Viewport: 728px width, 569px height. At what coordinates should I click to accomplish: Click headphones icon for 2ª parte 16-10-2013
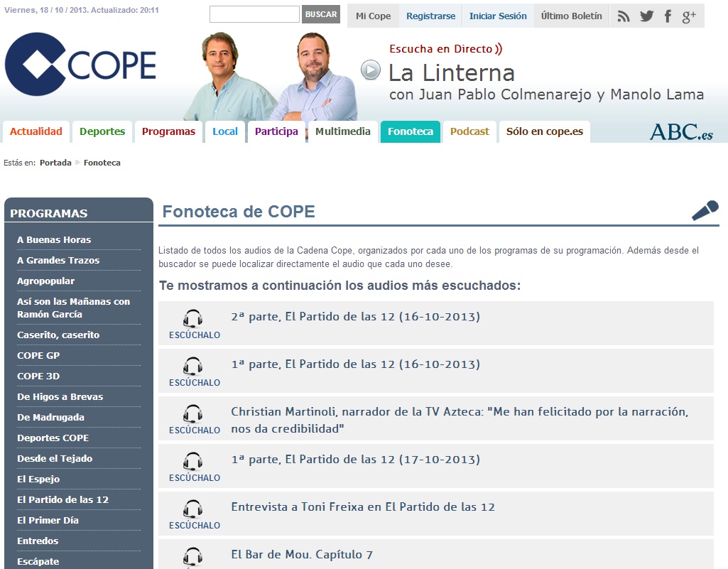(x=192, y=319)
